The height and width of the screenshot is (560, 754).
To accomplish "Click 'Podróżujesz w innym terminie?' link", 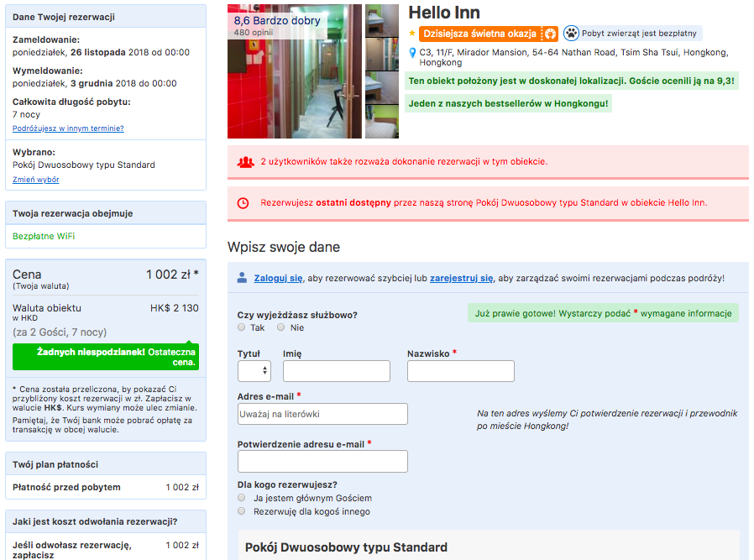I will 68,128.
